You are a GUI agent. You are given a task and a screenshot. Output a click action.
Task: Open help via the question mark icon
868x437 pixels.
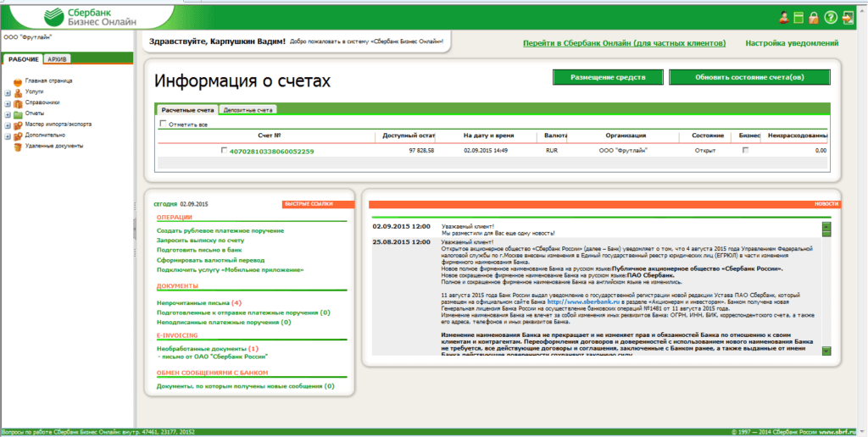(831, 17)
